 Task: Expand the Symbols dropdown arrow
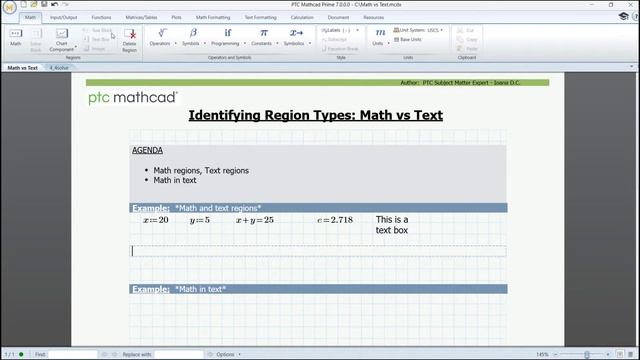click(205, 43)
